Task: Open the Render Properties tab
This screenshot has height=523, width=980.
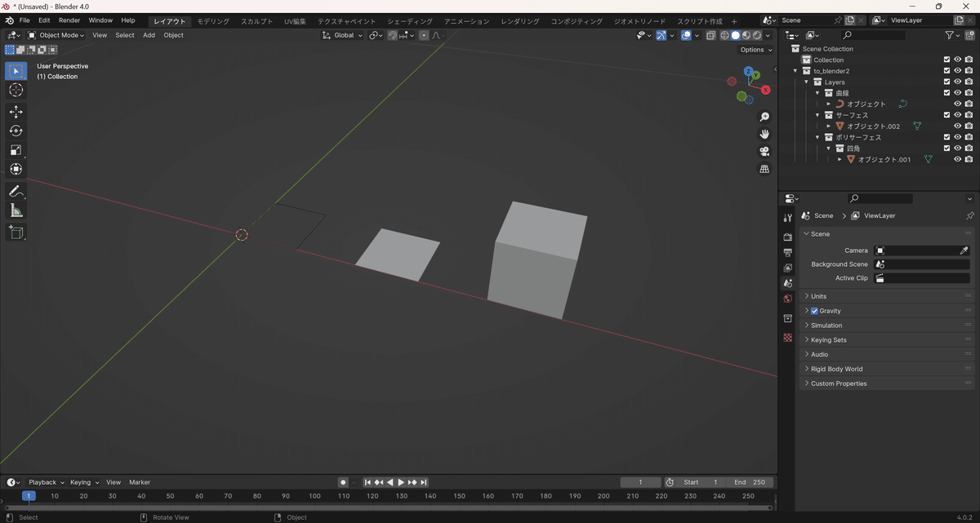Action: click(787, 237)
